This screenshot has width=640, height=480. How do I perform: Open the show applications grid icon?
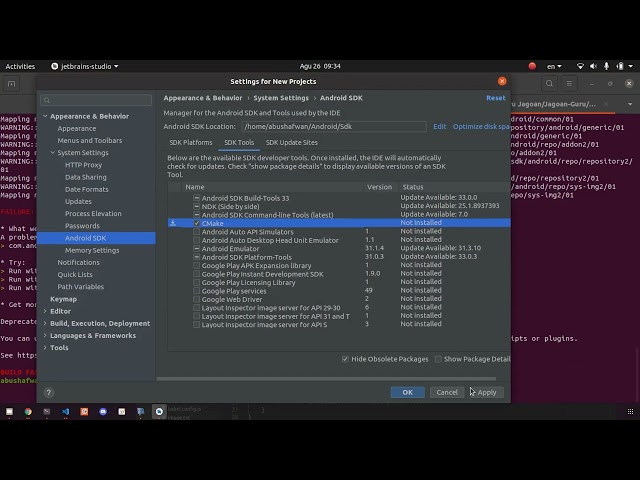pos(630,411)
